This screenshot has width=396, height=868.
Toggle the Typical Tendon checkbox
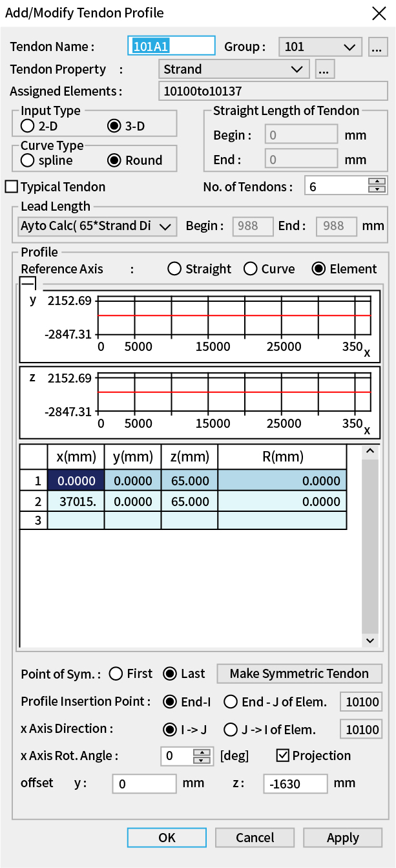click(x=11, y=187)
